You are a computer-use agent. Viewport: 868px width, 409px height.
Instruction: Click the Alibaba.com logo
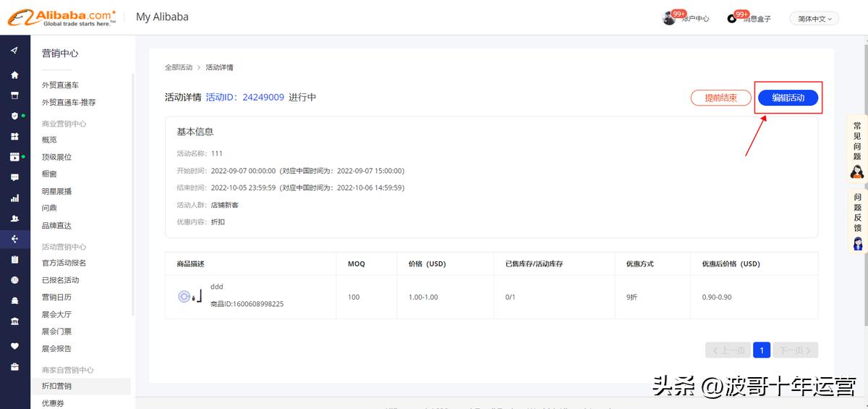(61, 17)
